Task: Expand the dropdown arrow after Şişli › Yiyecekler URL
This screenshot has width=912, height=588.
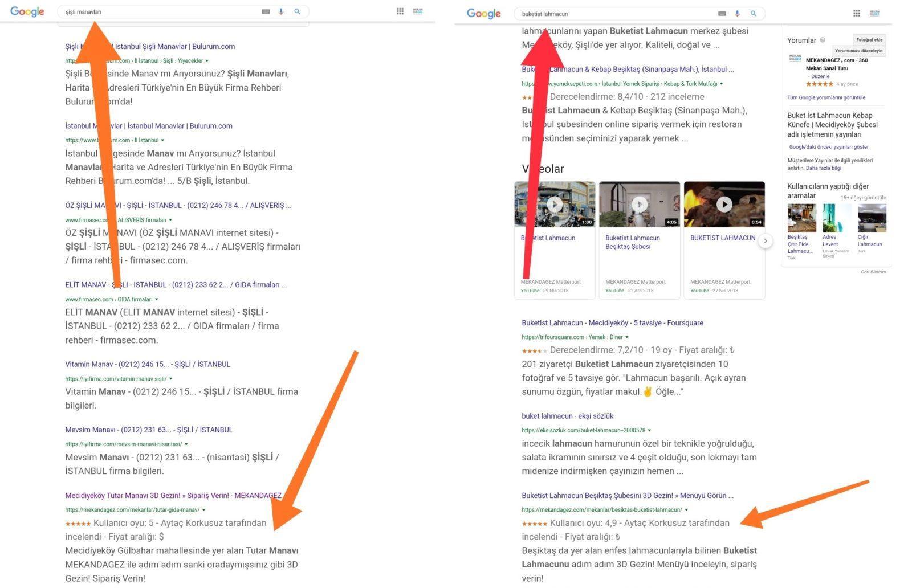Action: [207, 61]
